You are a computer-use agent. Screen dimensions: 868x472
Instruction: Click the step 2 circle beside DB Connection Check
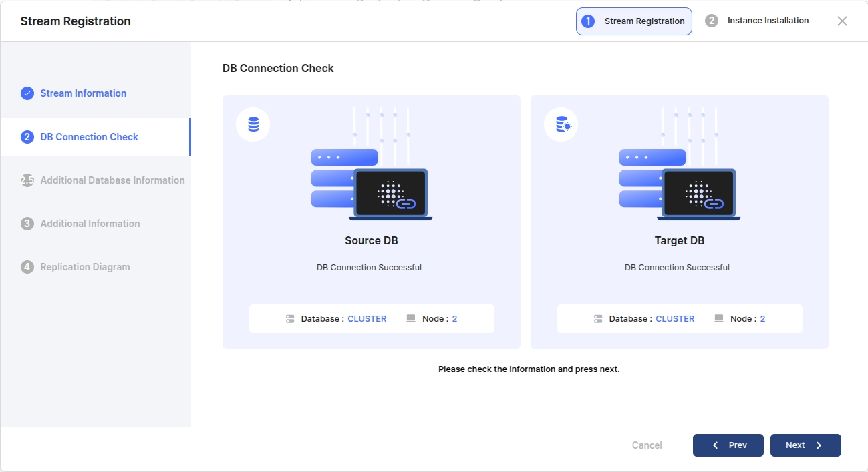(x=27, y=137)
